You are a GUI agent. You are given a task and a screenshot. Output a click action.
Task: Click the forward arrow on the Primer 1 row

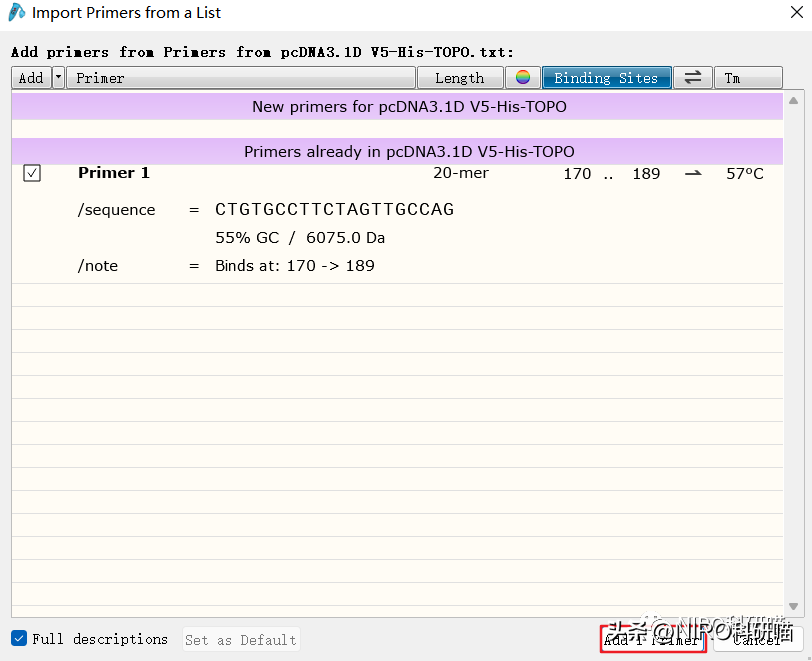point(693,174)
